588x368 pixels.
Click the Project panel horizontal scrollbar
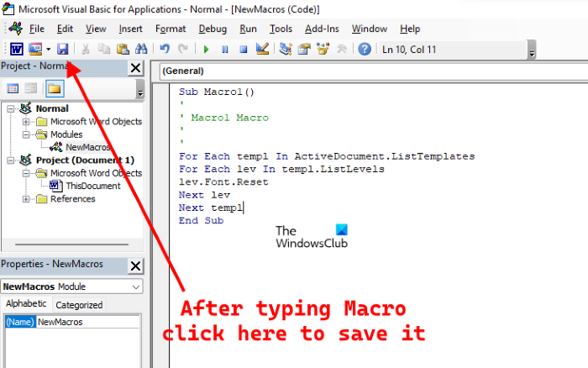click(x=71, y=244)
